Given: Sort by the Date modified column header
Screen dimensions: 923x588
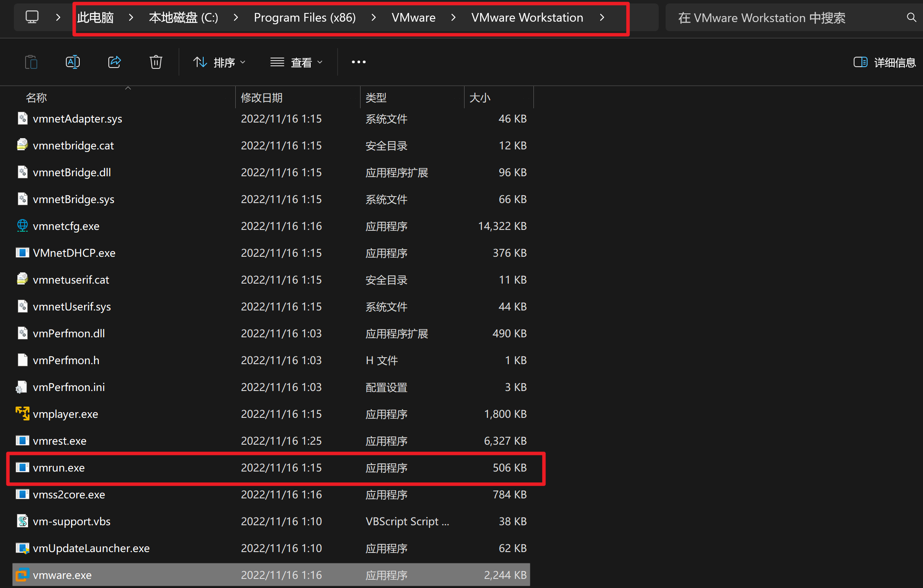Looking at the screenshot, I should pos(262,97).
